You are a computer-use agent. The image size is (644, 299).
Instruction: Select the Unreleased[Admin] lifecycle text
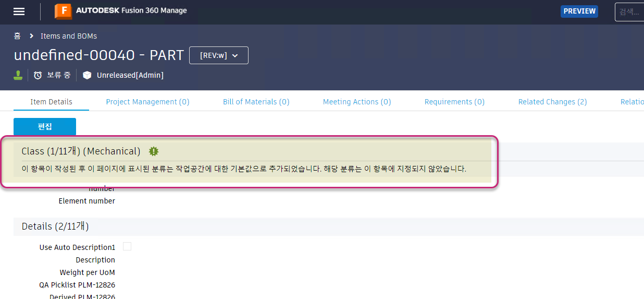(x=130, y=75)
